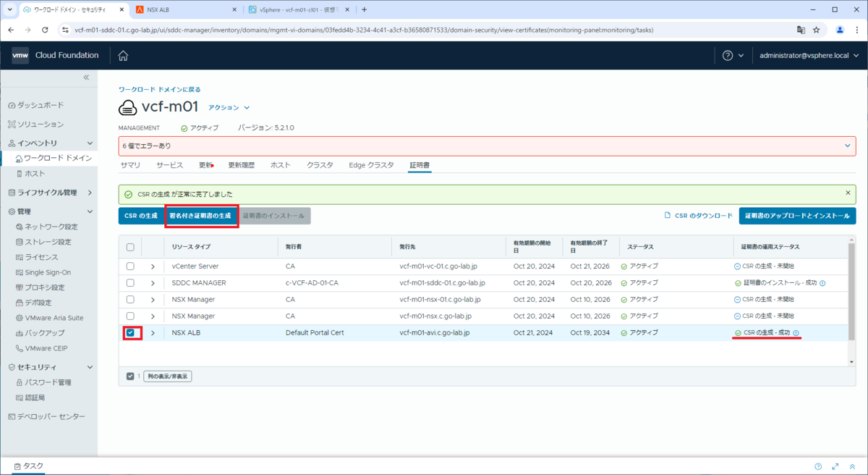Collapse the インベントリ sidebar section

coord(90,143)
